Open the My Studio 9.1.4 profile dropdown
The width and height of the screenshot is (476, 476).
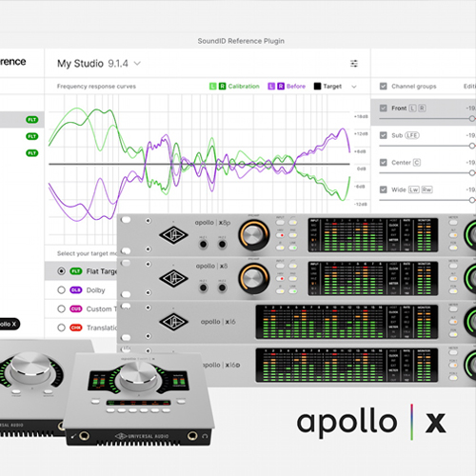coord(99,64)
